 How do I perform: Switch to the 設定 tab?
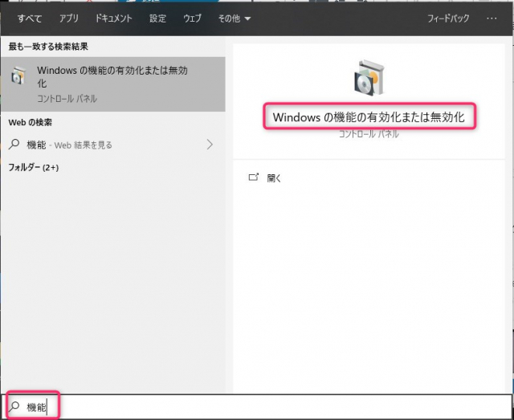point(158,18)
